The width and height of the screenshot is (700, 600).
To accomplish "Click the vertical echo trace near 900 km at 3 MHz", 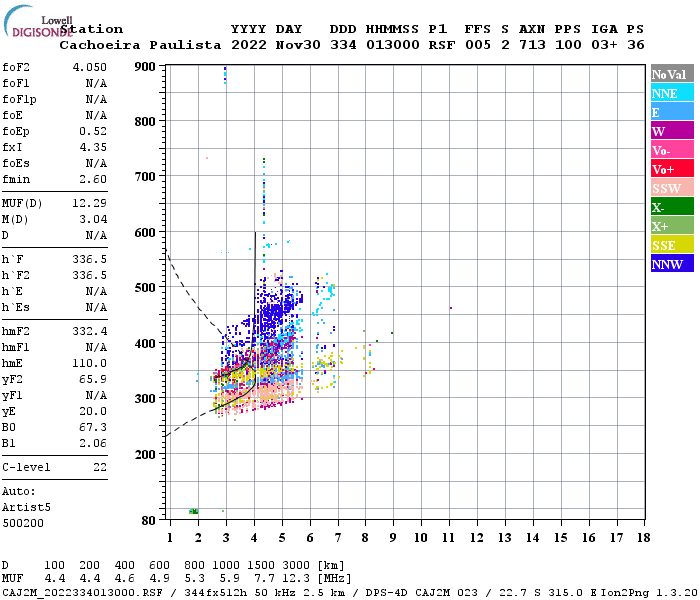I will [x=225, y=75].
